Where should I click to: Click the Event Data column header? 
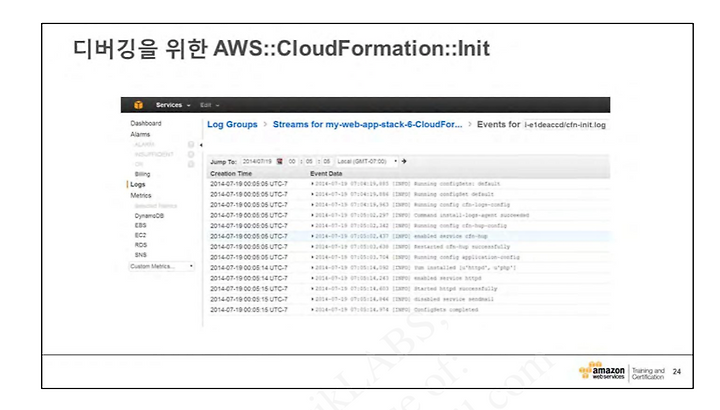click(326, 174)
